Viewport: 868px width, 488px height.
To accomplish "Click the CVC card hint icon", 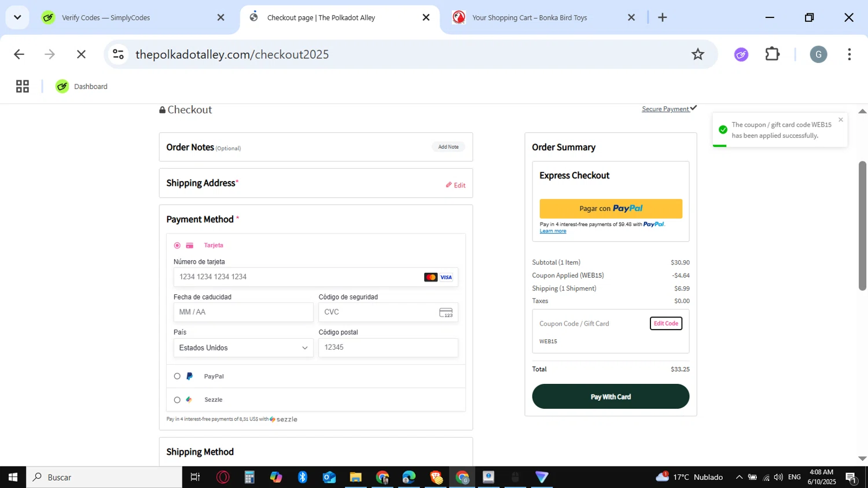I will click(446, 313).
